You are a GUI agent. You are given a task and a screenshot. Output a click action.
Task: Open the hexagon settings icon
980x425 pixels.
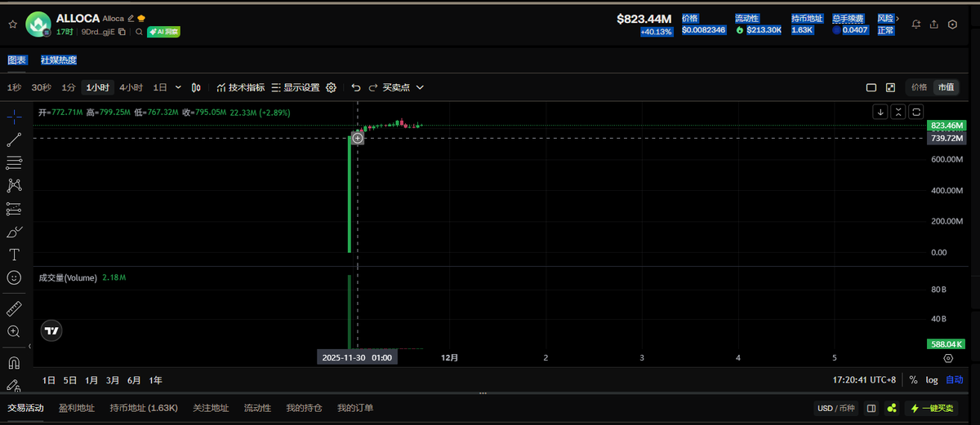952,24
